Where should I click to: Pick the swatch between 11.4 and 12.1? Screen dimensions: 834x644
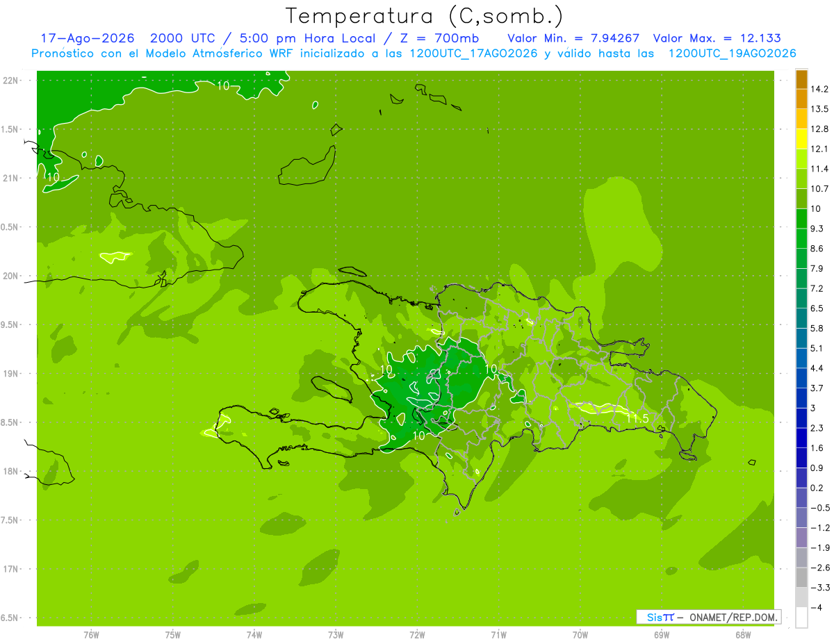[801, 159]
